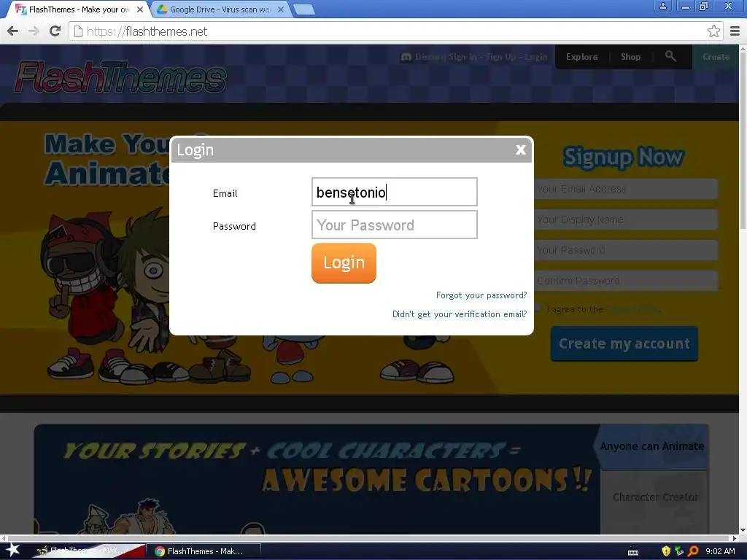The image size is (747, 560).
Task: Open Didn't get your verification email link
Action: (x=460, y=314)
